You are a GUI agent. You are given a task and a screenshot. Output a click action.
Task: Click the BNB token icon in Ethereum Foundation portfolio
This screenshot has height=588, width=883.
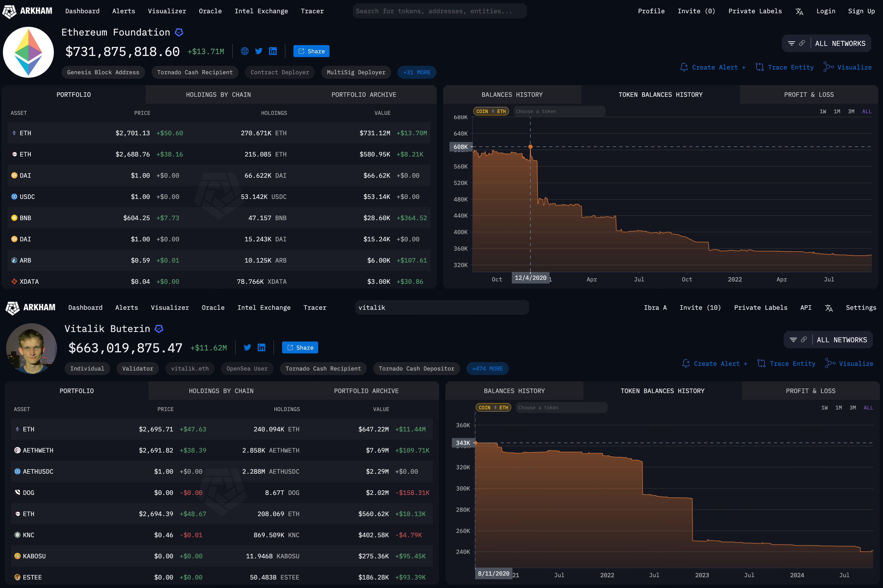pos(14,218)
